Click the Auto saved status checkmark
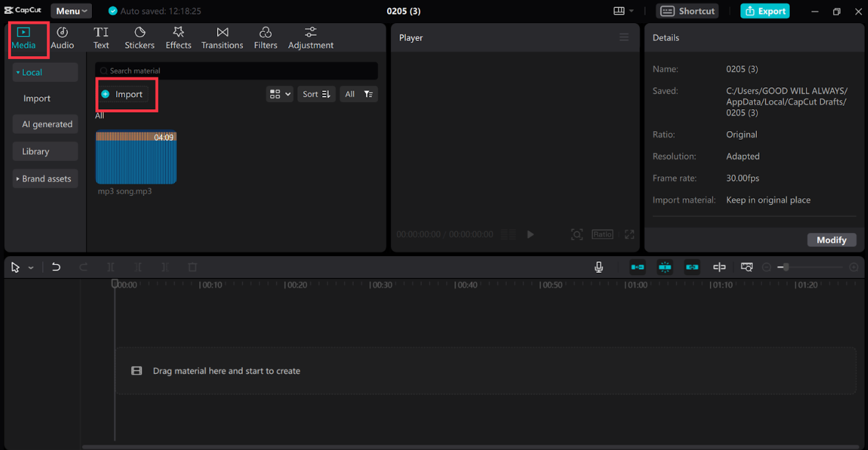 [x=112, y=11]
